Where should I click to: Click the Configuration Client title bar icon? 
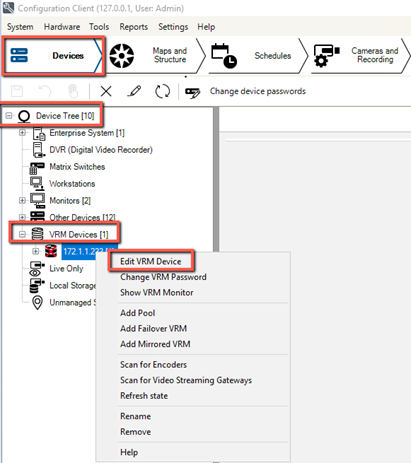pyautogui.click(x=8, y=7)
